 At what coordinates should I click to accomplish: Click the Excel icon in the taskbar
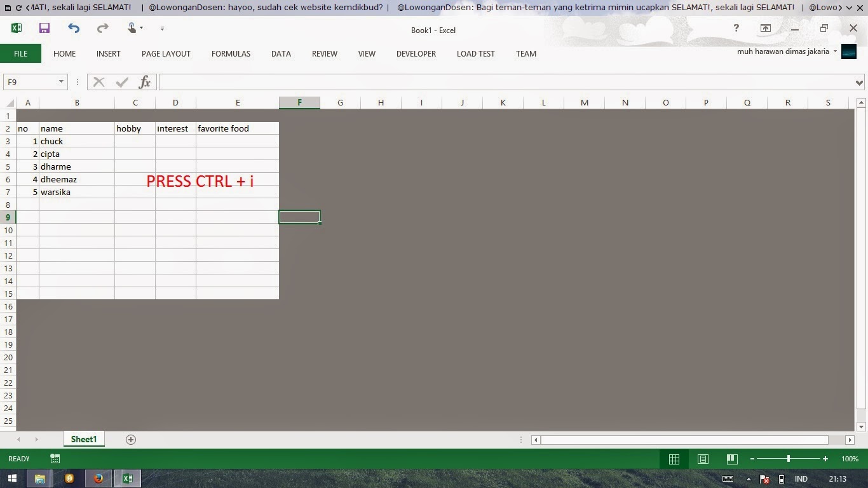point(128,478)
